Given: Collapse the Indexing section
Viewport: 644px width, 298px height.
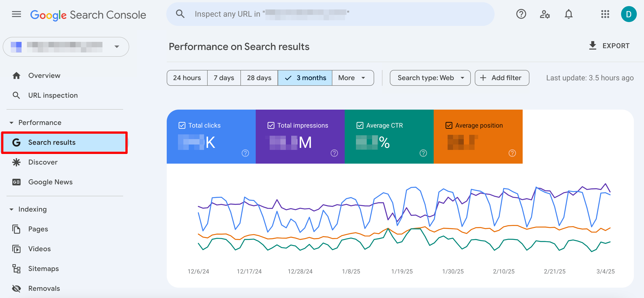Looking at the screenshot, I should coord(11,209).
